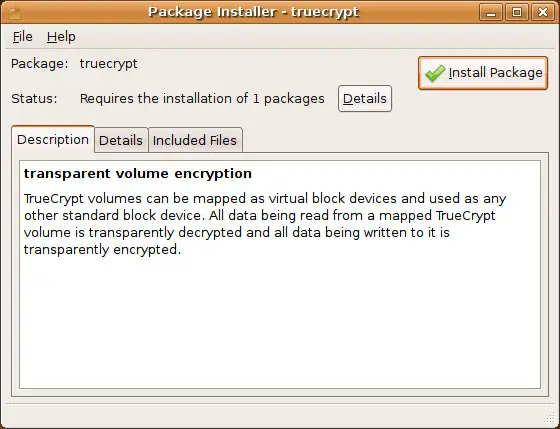
Task: Click the Install Package button
Action: coord(483,73)
